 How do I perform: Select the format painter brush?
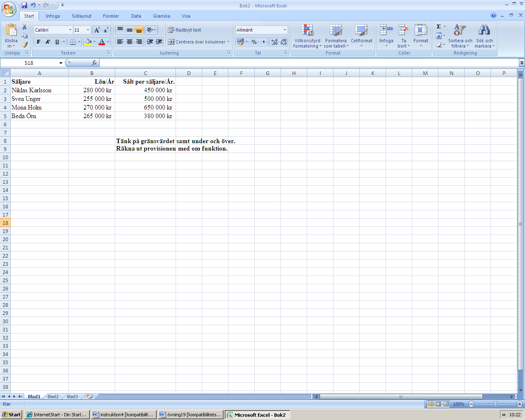[25, 45]
